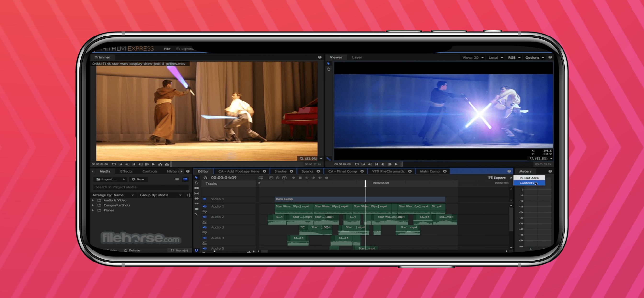Viewport: 644px width, 298px height.
Task: Open the Arrange By: Name dropdown
Action: tap(114, 195)
